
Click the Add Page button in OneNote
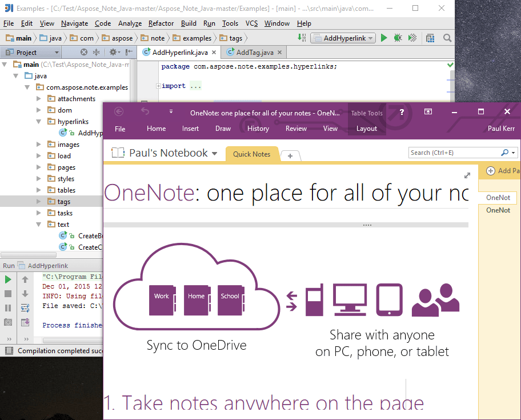point(503,171)
